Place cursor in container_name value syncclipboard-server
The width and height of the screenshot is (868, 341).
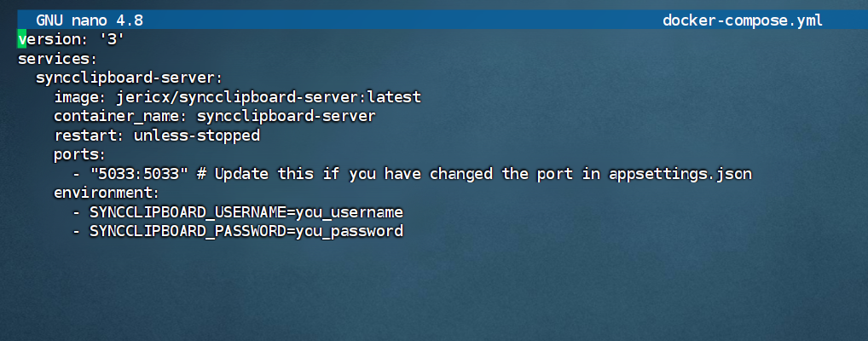tap(286, 117)
